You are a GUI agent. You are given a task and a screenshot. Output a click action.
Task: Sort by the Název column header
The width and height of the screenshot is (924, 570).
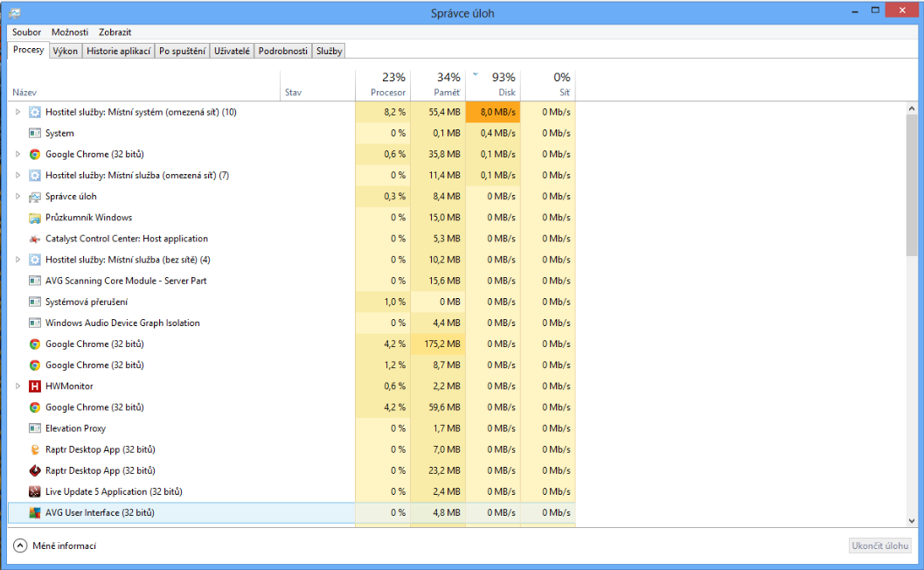[143, 85]
